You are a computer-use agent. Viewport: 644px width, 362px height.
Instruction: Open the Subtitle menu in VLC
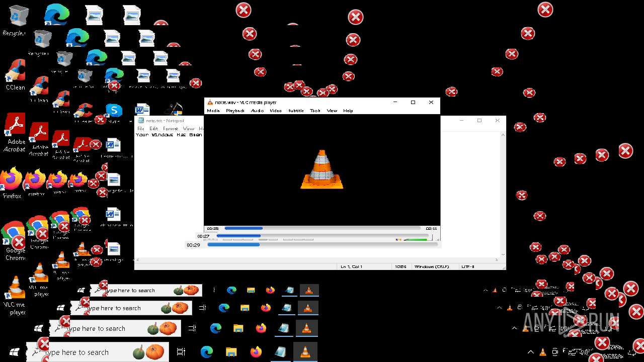(x=296, y=111)
